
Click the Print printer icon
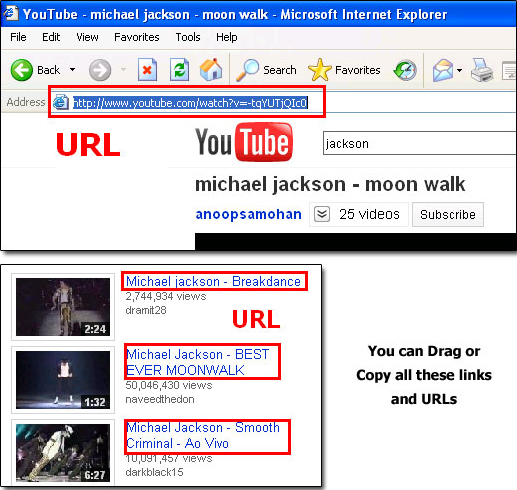tap(482, 70)
